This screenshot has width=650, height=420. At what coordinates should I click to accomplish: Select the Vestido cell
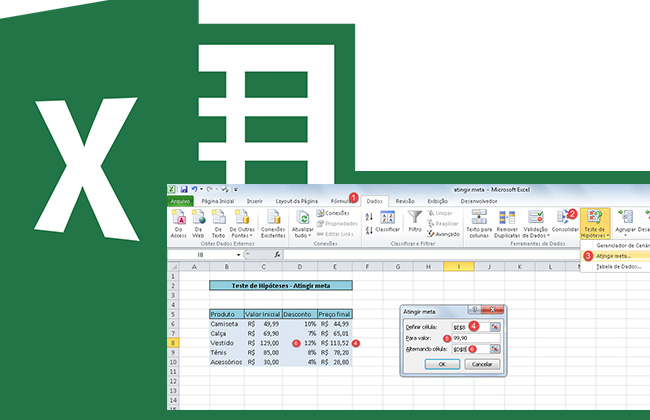tap(227, 343)
